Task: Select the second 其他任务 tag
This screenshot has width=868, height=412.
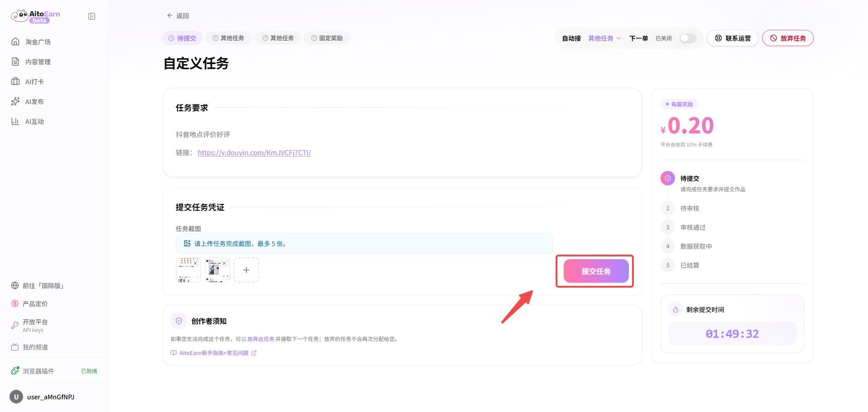Action: tap(278, 38)
